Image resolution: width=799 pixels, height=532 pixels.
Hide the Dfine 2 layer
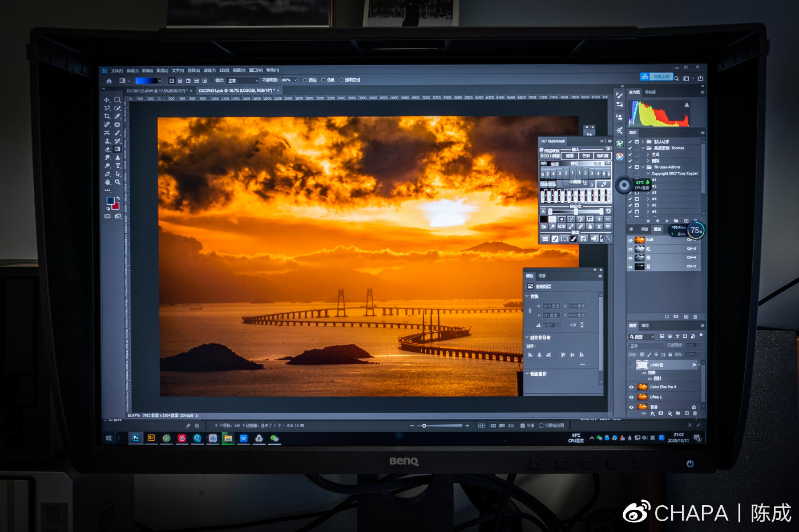coord(631,397)
